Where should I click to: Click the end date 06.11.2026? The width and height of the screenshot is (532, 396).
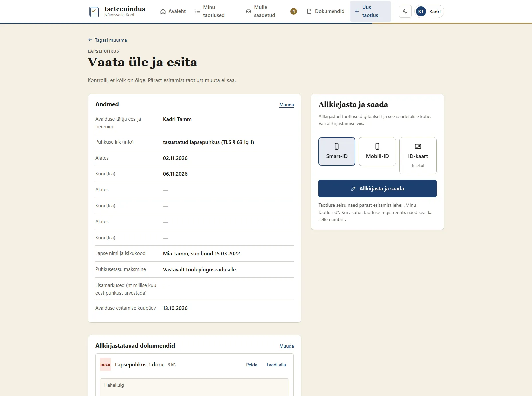(x=175, y=174)
